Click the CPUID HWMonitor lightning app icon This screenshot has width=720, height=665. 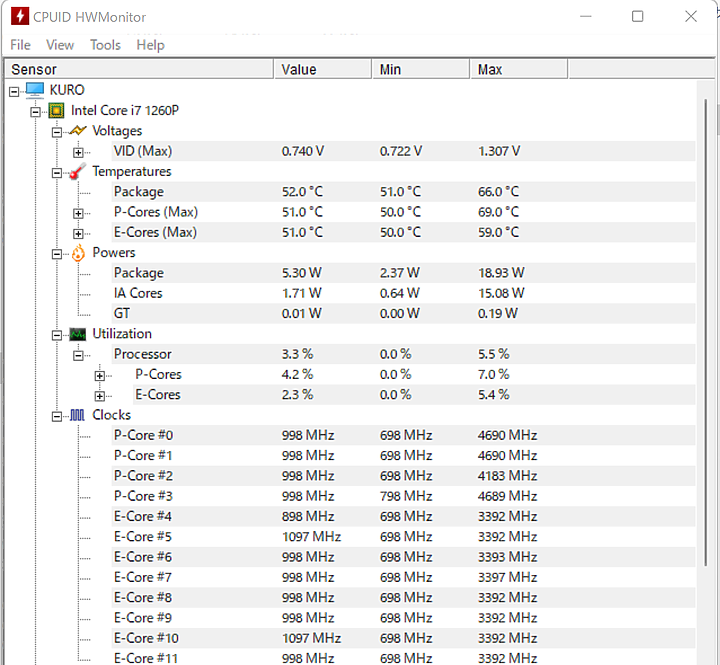click(20, 17)
